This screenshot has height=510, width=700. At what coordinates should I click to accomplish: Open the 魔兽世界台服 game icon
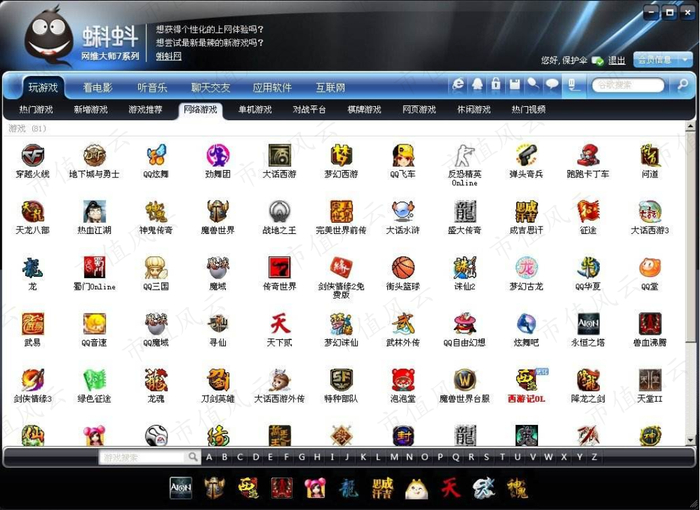(465, 380)
